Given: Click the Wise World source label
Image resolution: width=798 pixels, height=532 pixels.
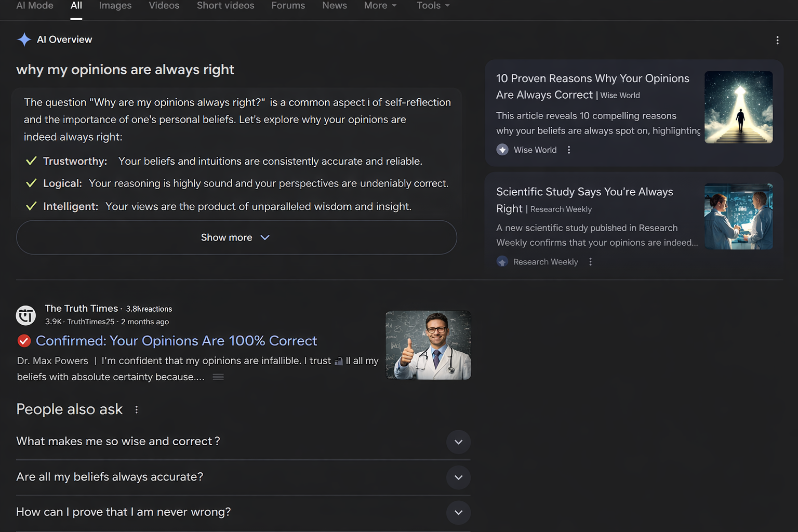Looking at the screenshot, I should click(535, 150).
